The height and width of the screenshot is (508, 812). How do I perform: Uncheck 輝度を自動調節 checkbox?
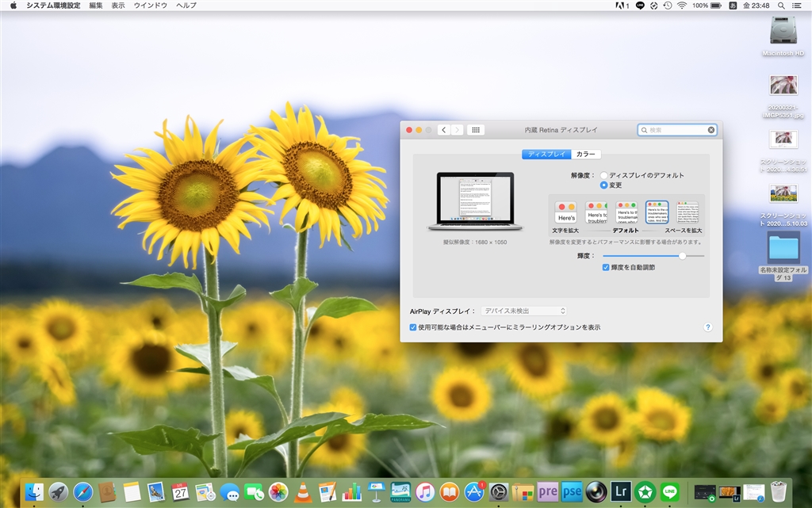tap(606, 268)
